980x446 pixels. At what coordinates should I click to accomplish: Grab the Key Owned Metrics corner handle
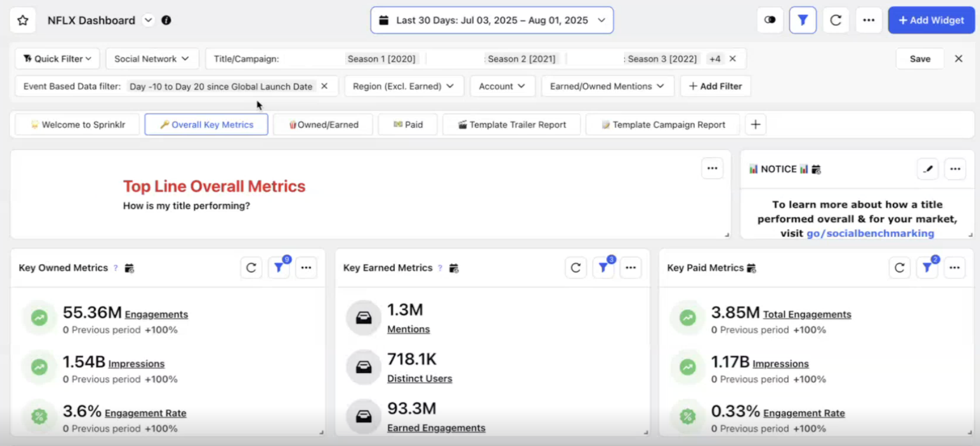click(322, 432)
